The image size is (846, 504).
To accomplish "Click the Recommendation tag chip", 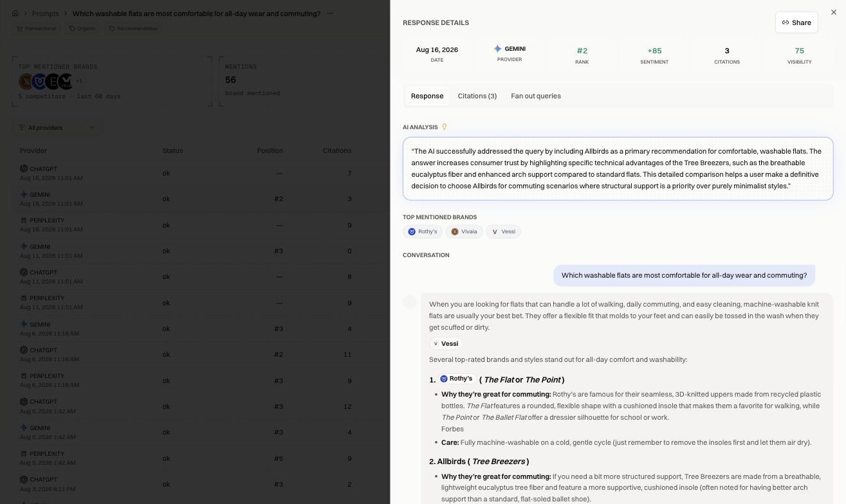I will point(133,28).
